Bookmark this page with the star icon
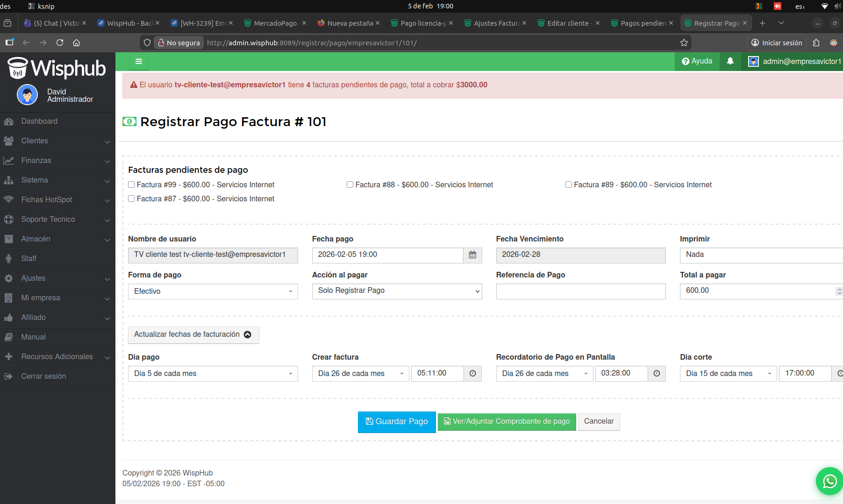Viewport: 843px width, 504px height. pyautogui.click(x=684, y=43)
